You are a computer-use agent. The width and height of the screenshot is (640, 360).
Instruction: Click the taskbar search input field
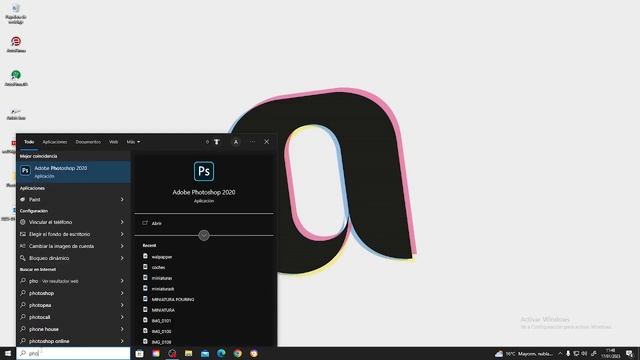pos(73,353)
